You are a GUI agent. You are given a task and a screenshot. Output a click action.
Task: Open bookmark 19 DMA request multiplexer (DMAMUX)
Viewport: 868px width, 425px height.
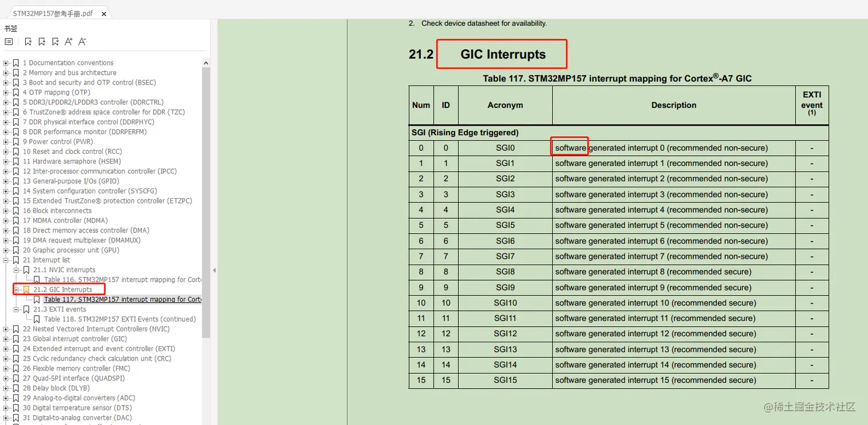[82, 241]
